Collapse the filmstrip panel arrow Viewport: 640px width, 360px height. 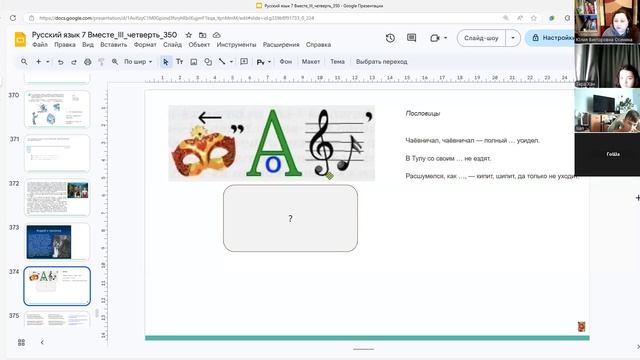coord(42,342)
